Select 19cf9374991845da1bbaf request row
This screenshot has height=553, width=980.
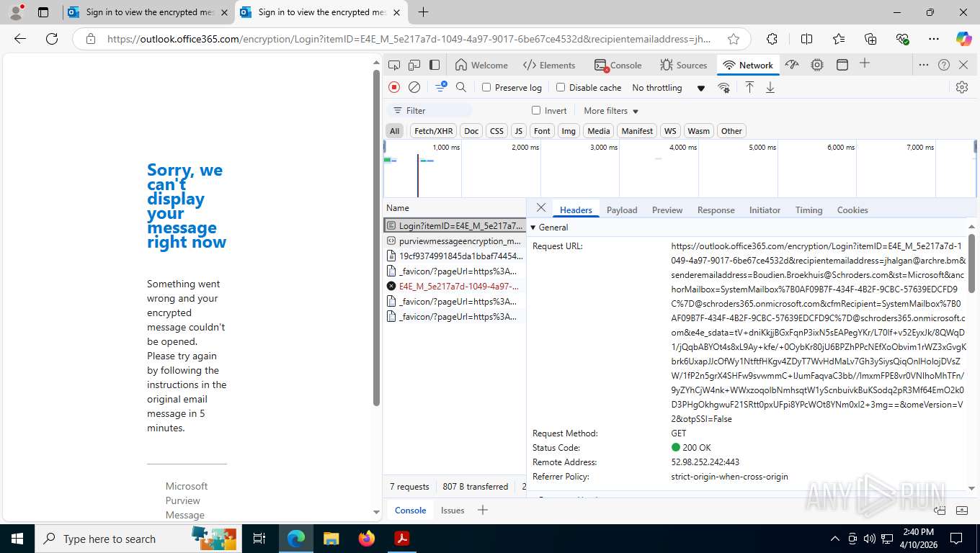(454, 256)
